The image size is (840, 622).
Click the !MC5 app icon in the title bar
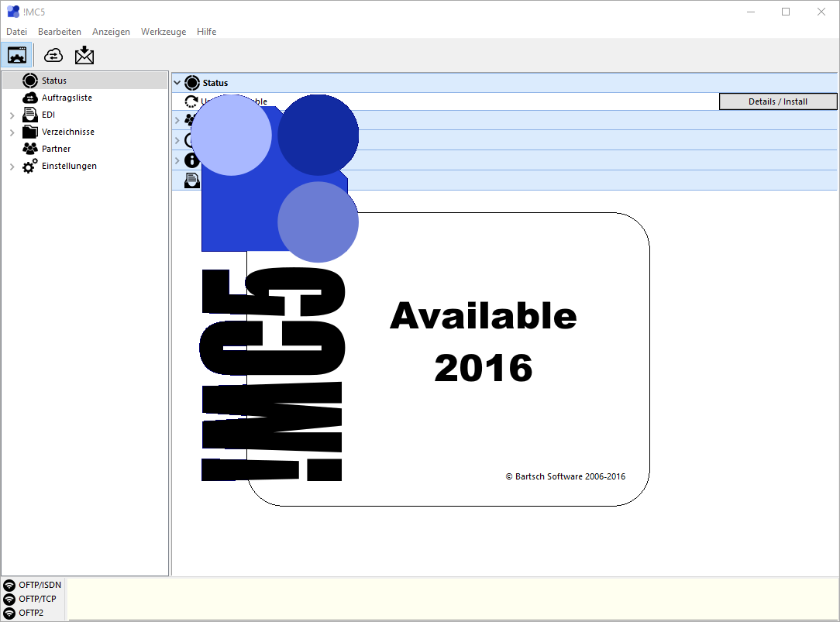click(13, 12)
